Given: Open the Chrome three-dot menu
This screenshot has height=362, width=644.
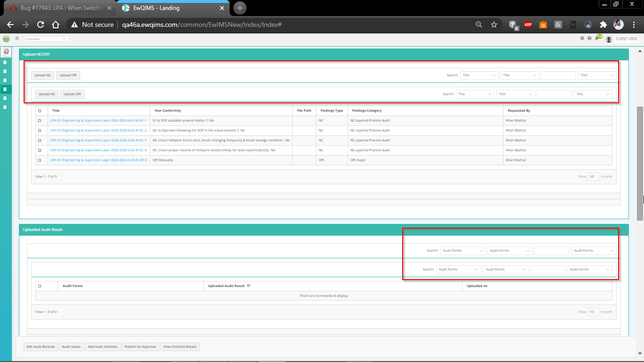Looking at the screenshot, I should 634,25.
